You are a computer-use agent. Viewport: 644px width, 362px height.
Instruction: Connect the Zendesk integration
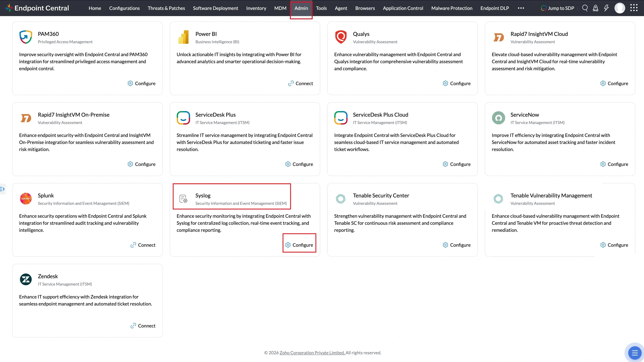[x=143, y=326]
